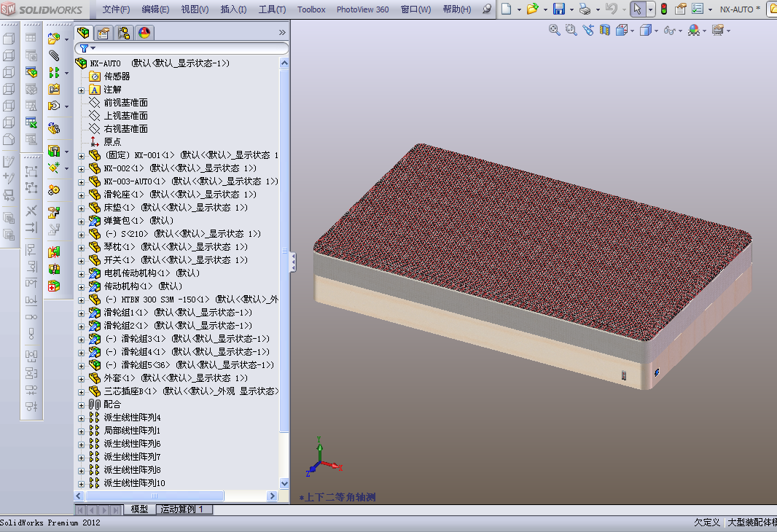777x532 pixels.
Task: Click the AssemblyXpert icon with red cross
Action: coord(53,286)
